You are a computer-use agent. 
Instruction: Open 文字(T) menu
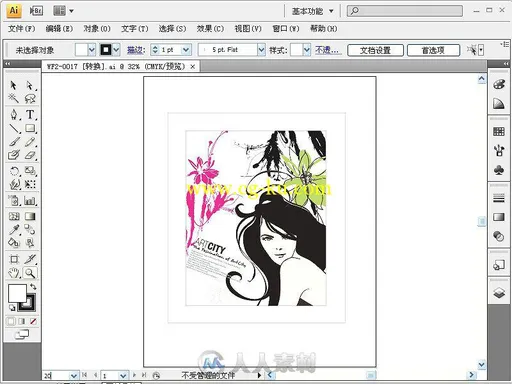coord(135,29)
